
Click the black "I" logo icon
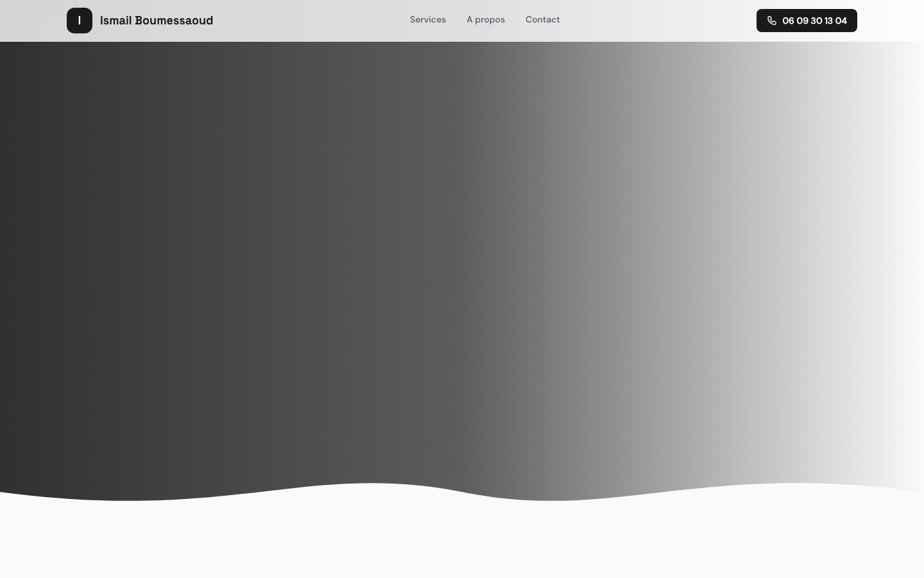coord(80,21)
